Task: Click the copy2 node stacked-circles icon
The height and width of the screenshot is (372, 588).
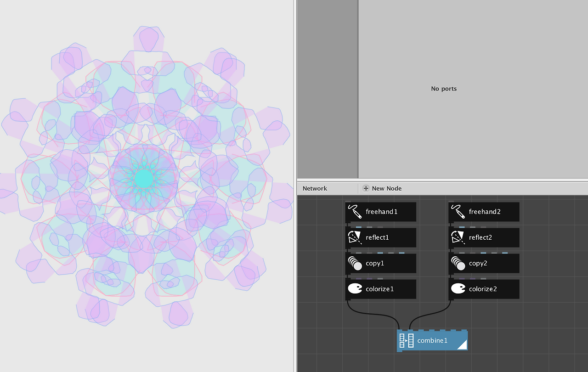Action: [458, 263]
